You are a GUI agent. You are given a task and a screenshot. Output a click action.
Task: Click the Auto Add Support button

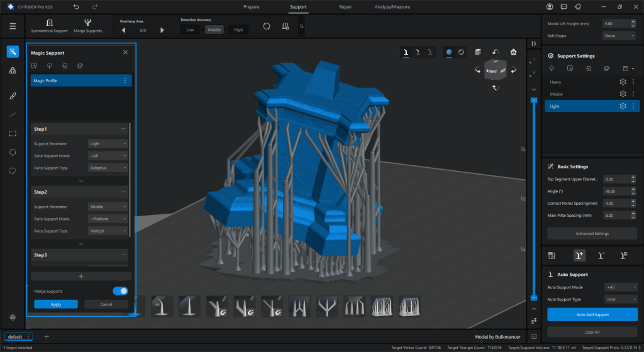[x=592, y=315]
